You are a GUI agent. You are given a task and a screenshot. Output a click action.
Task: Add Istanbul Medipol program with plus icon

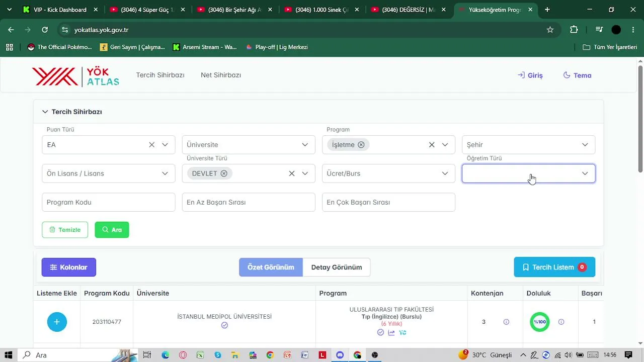[57, 322]
